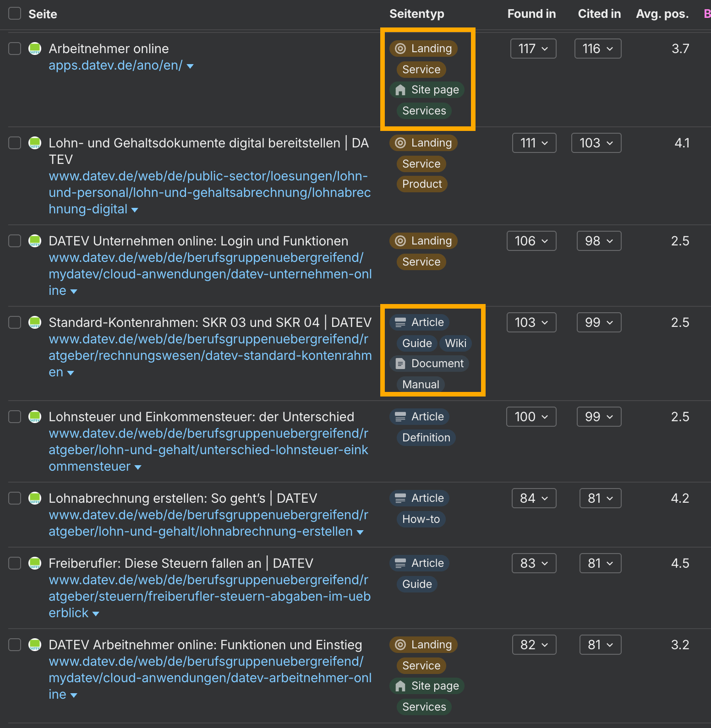This screenshot has height=728, width=711.
Task: Tick the DATEV Unternehmen online row checkbox
Action: click(x=15, y=241)
